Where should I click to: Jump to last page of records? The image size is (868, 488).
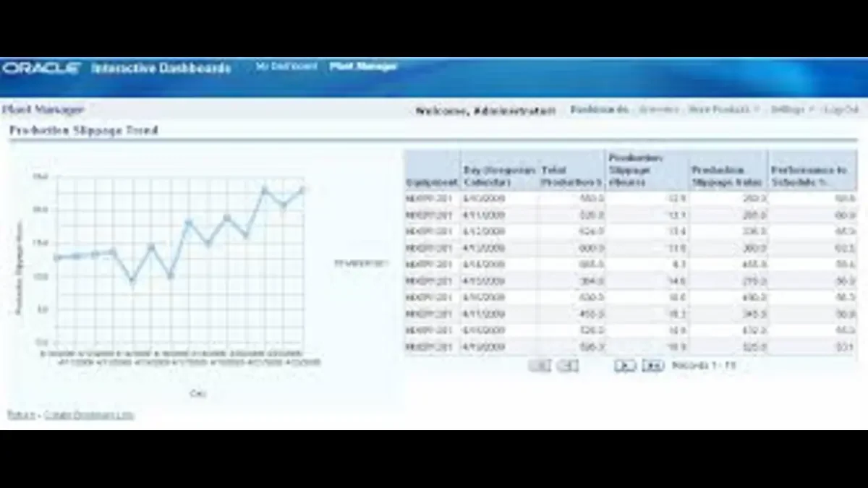(653, 366)
